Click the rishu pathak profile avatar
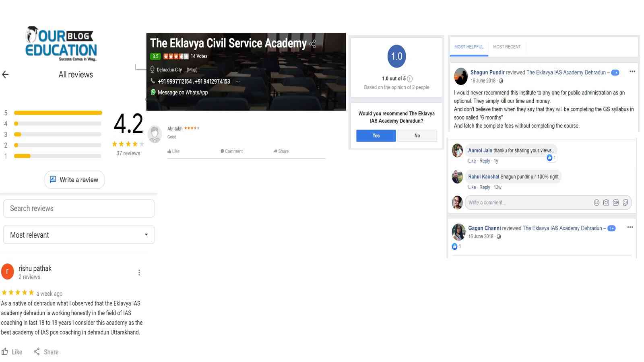The width and height of the screenshot is (644, 362). [x=8, y=271]
